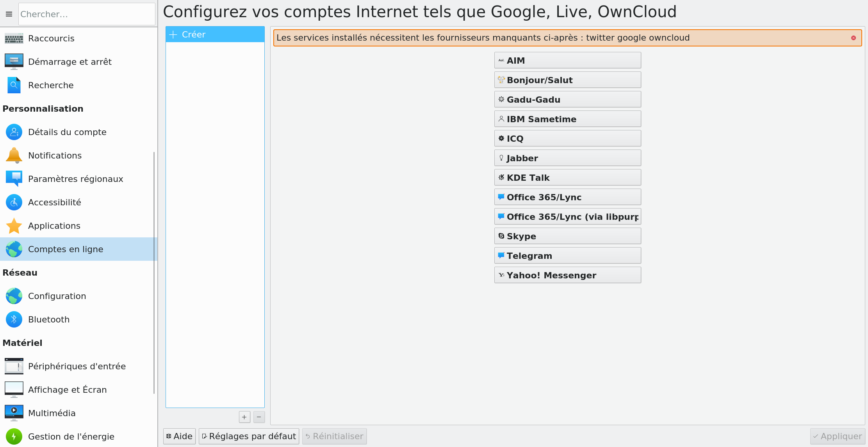Click the Comptes en ligne globe icon
This screenshot has height=447, width=868.
[x=14, y=249]
